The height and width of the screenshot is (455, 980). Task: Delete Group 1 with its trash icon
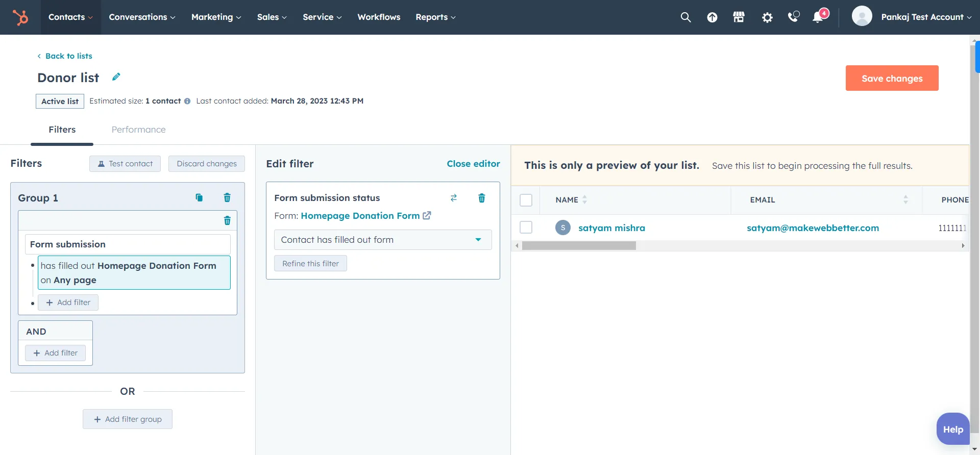coord(227,198)
